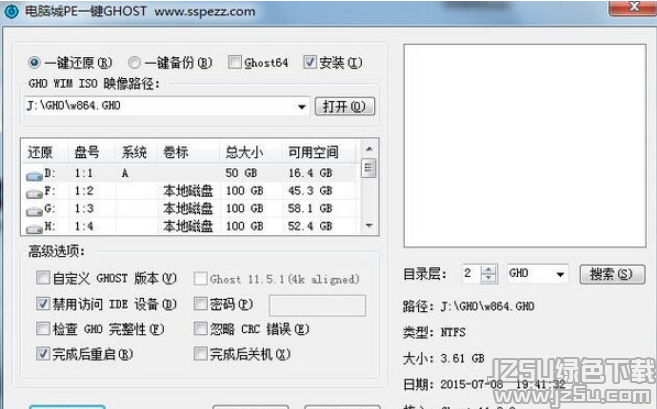Click the 45.3 GB free space cell
This screenshot has width=657, height=409.
(310, 191)
